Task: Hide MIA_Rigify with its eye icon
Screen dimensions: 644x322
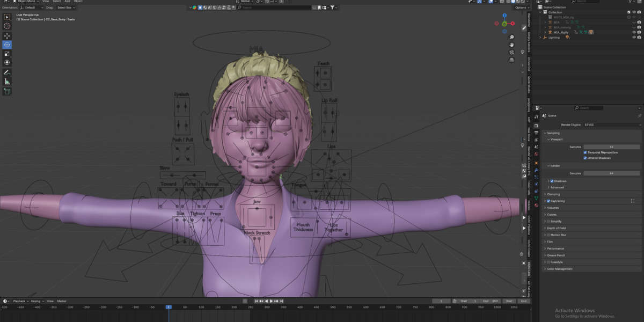Action: point(634,32)
